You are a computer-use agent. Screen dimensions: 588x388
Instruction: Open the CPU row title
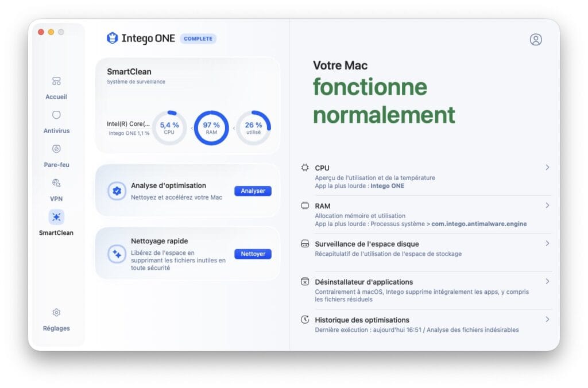(x=322, y=168)
